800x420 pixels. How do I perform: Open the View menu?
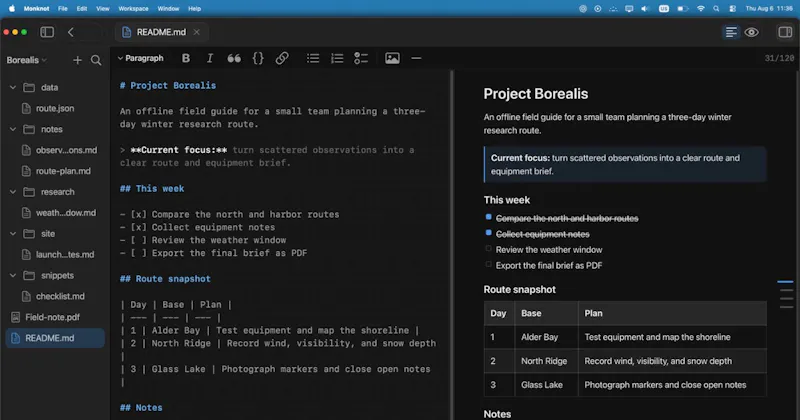coord(103,9)
